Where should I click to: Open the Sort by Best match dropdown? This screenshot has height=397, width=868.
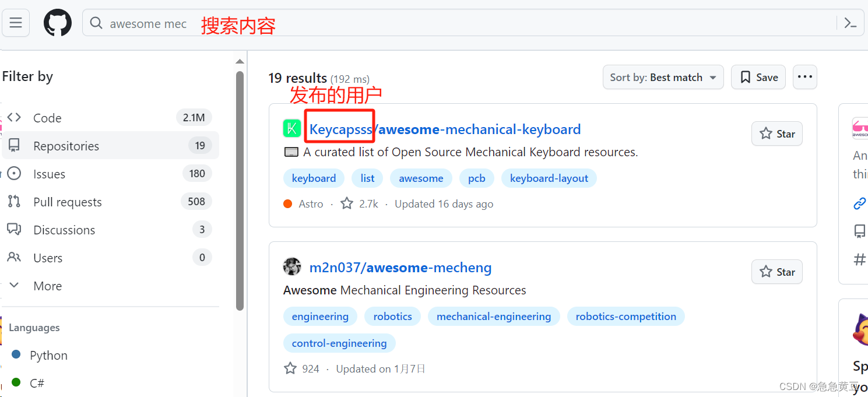pyautogui.click(x=663, y=77)
